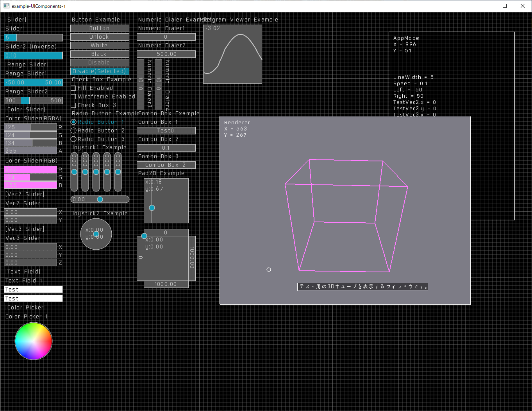Click the Renderer window title text

point(237,123)
